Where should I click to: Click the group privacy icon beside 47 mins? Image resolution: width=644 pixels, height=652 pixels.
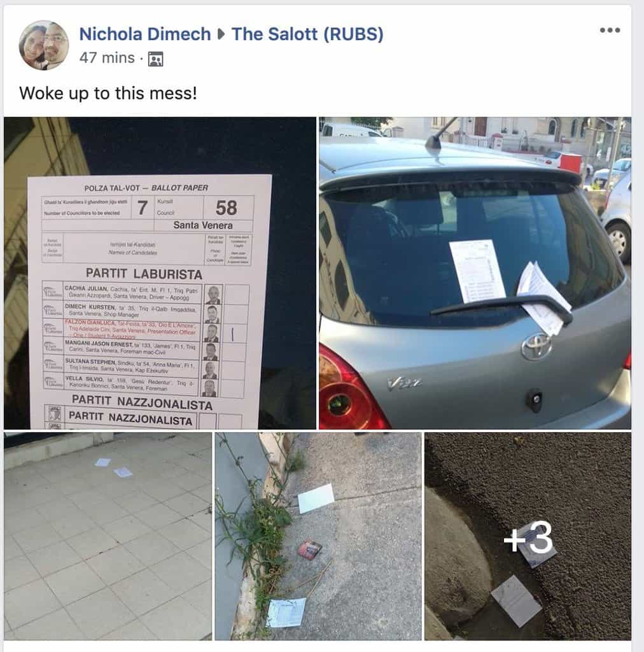point(155,59)
